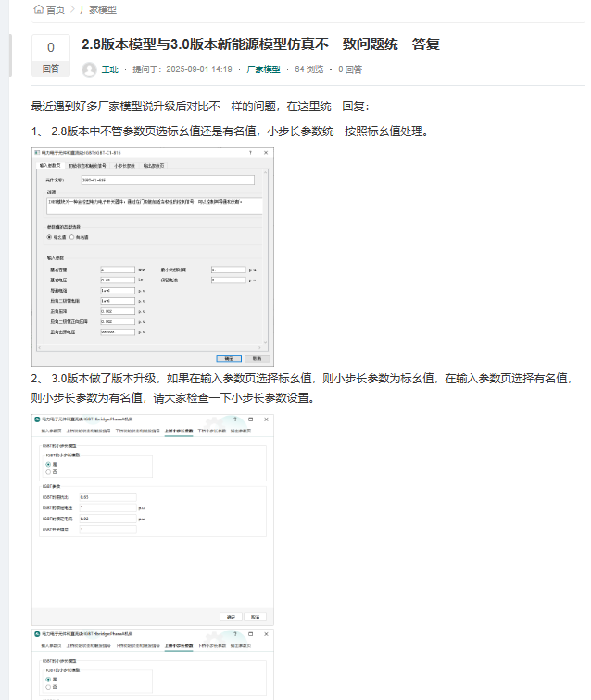Click the IGBT额定电压 input field in middle dialog
This screenshot has height=700, width=591.
tap(107, 507)
